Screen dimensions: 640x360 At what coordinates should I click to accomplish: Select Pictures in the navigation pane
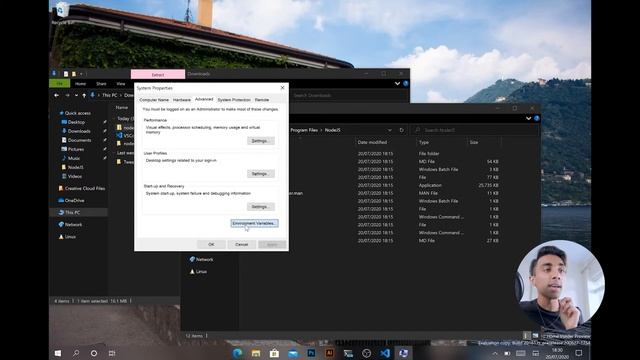(x=76, y=149)
